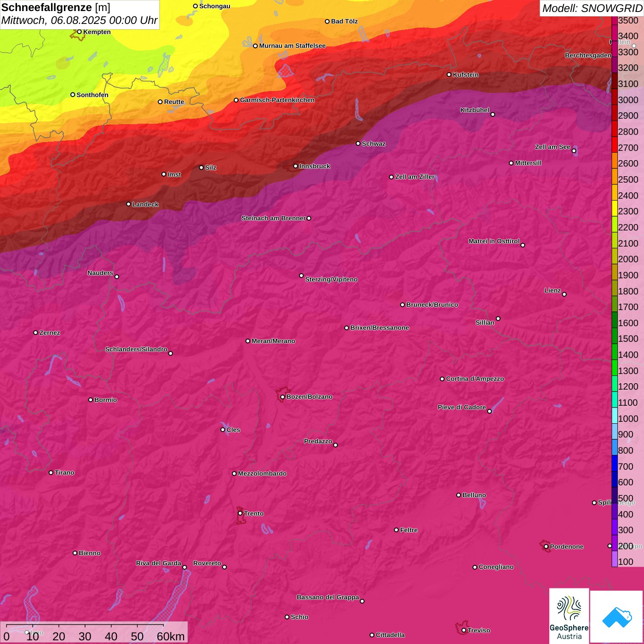
Task: Click the Meran/Merano label
Action: pyautogui.click(x=273, y=341)
